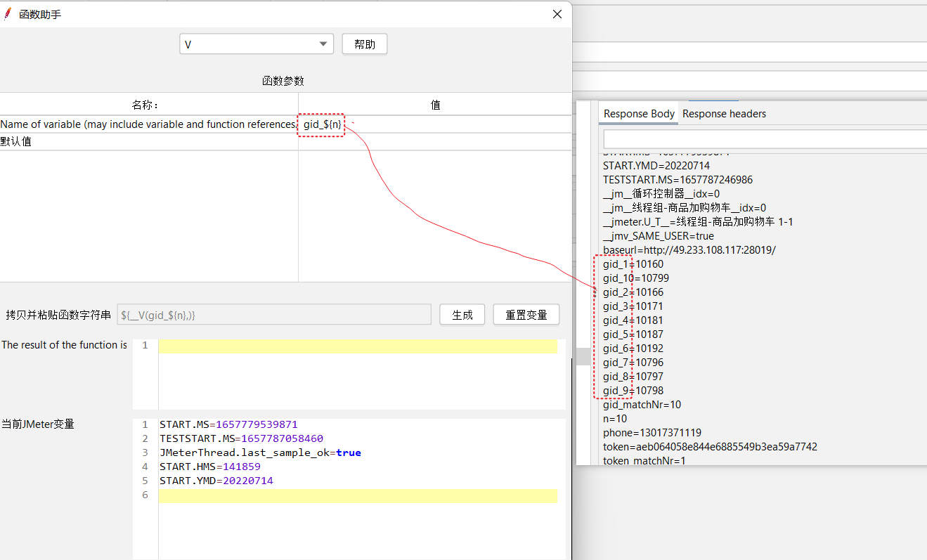
Task: Click the 值 column header
Action: pyautogui.click(x=435, y=105)
